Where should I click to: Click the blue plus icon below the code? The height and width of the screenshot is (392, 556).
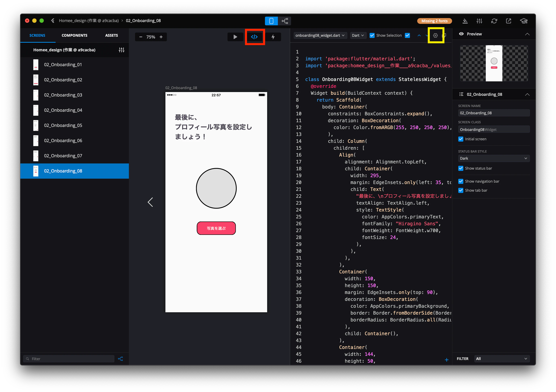pyautogui.click(x=447, y=360)
